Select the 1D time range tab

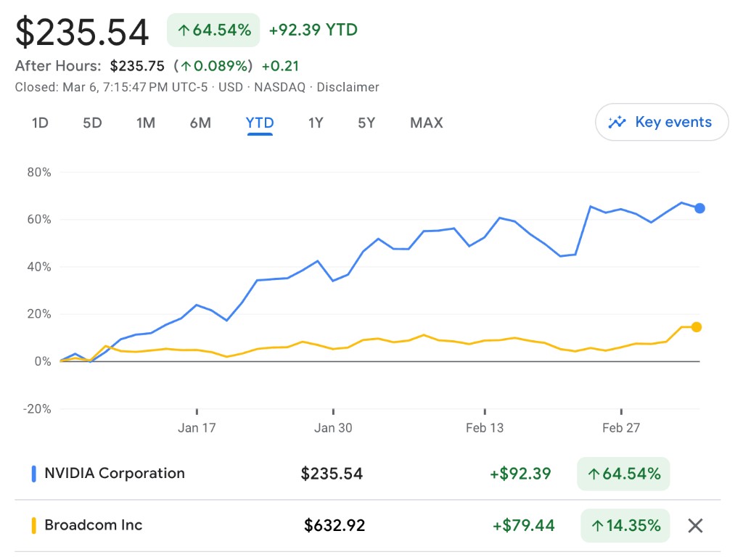click(x=40, y=123)
